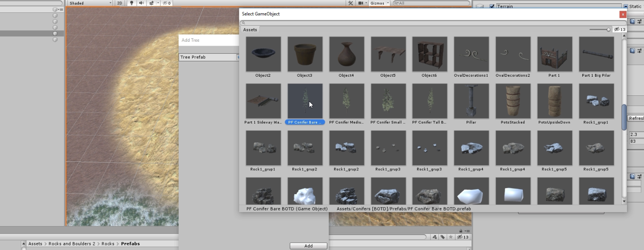Click Search by Type icon in Project panel

pyautogui.click(x=435, y=237)
